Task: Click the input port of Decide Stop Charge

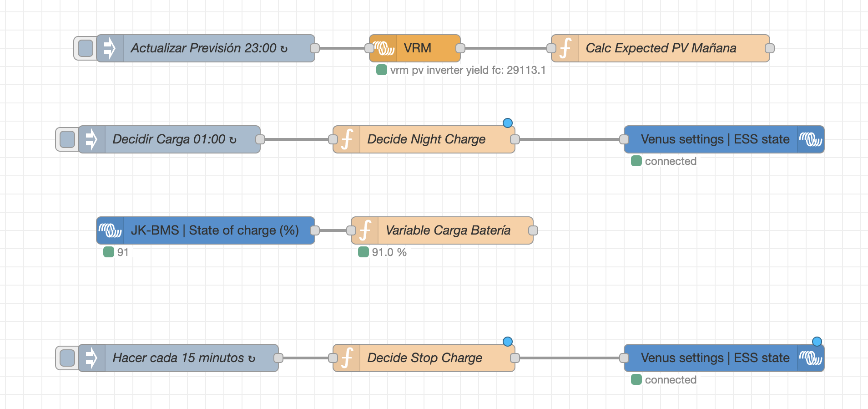Action: 333,358
